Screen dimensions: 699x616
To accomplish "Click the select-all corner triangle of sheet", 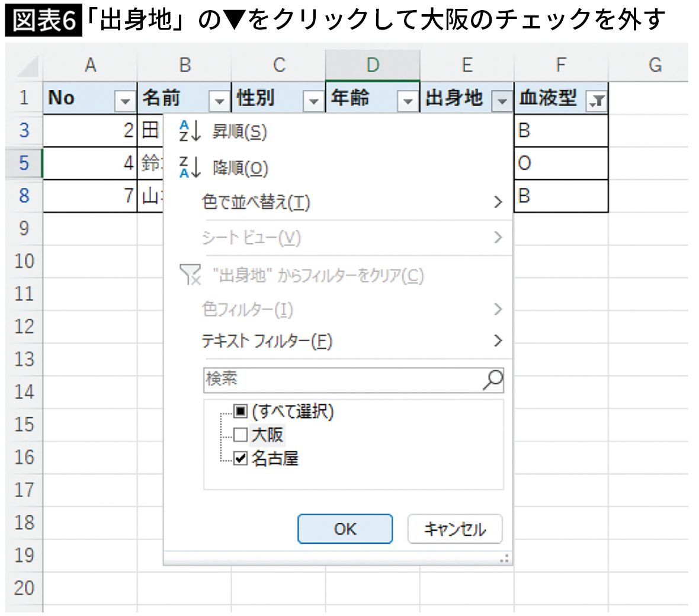I will tap(27, 66).
